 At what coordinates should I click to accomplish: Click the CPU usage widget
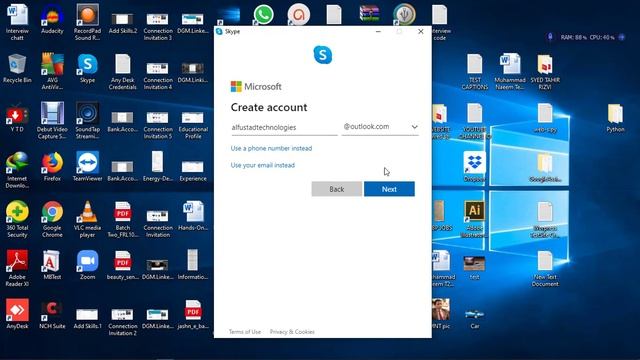pos(602,37)
